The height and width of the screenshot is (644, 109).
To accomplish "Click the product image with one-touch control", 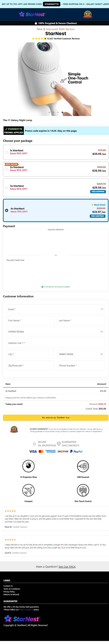I will click(54, 79).
